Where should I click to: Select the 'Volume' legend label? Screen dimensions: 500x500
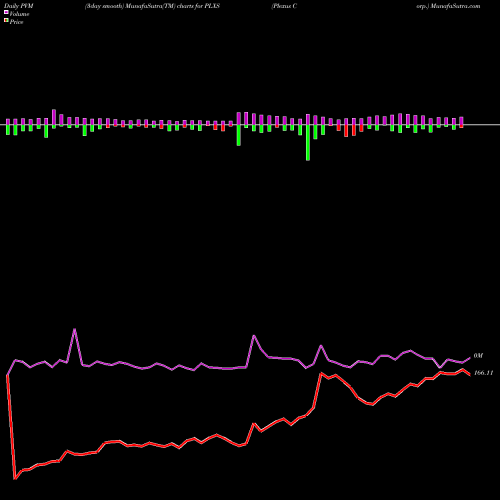19,14
